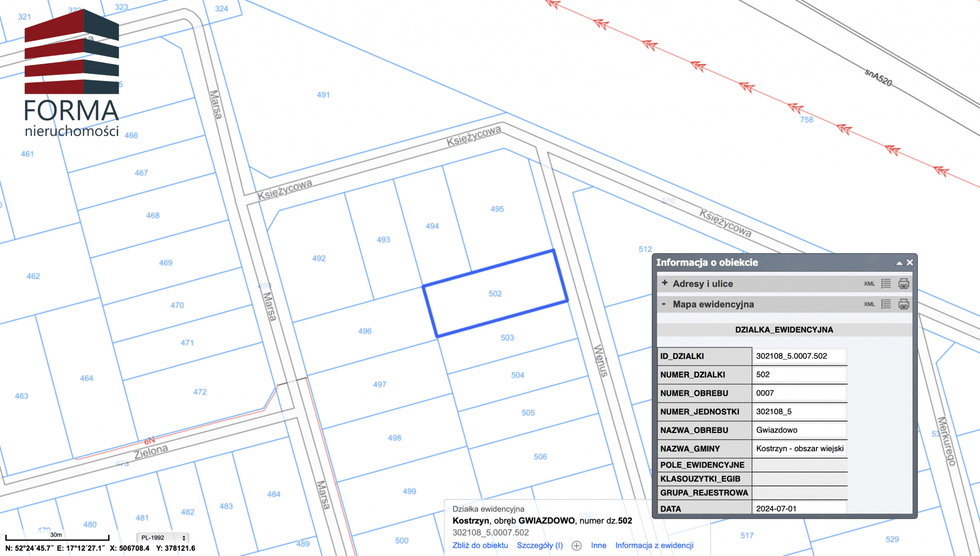Click the Inne link
Image resolution: width=980 pixels, height=556 pixels.
click(x=598, y=545)
